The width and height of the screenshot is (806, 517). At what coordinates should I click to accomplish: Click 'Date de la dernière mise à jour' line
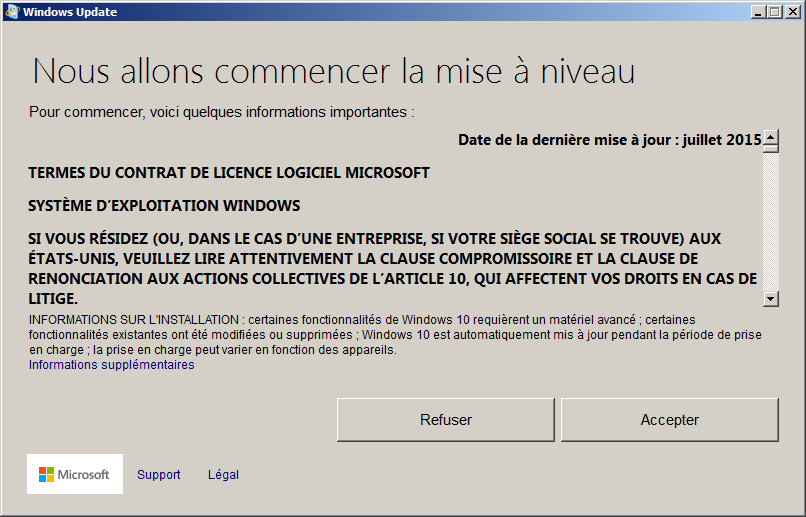(610, 140)
